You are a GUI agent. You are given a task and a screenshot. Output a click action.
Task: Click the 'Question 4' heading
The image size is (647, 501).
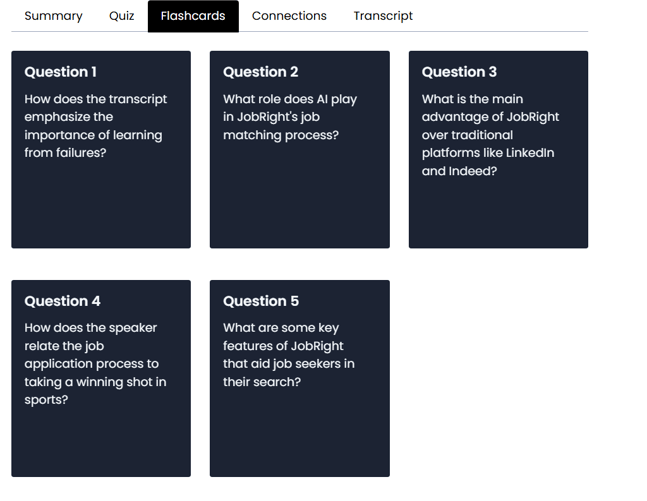(62, 301)
